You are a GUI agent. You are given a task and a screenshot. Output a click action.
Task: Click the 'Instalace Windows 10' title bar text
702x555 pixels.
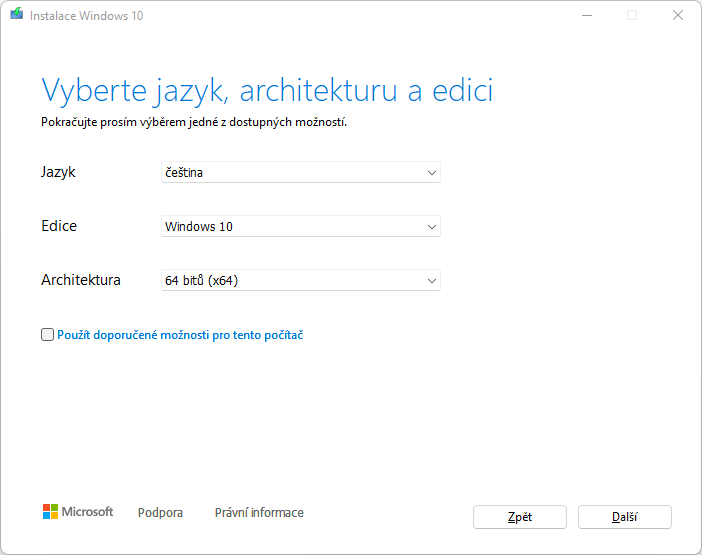(86, 16)
